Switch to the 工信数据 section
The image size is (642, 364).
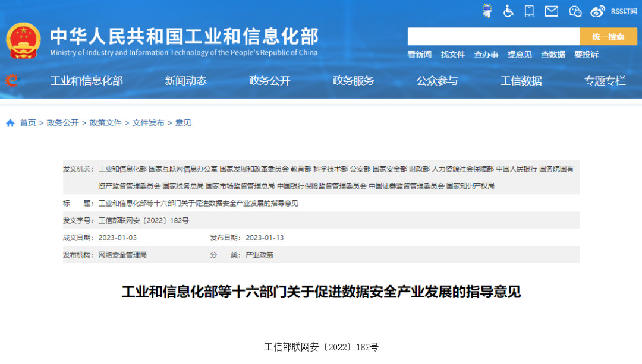521,82
